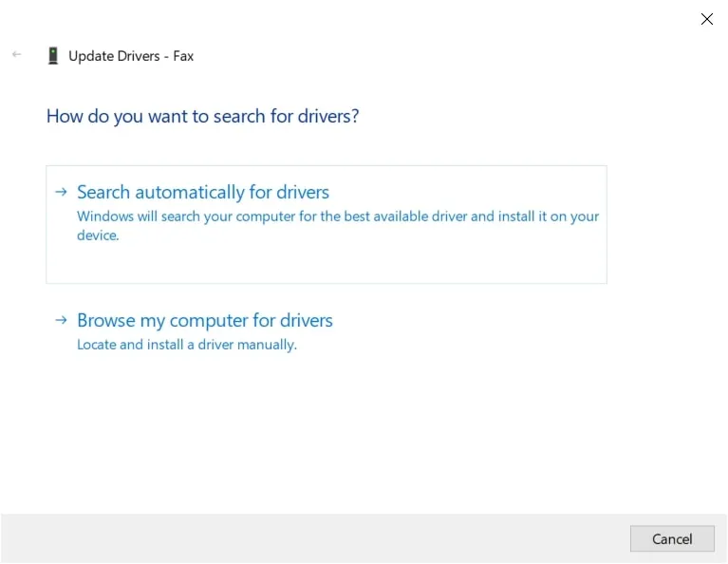This screenshot has width=728, height=564.
Task: Choose Search automatically for drivers
Action: 327,224
